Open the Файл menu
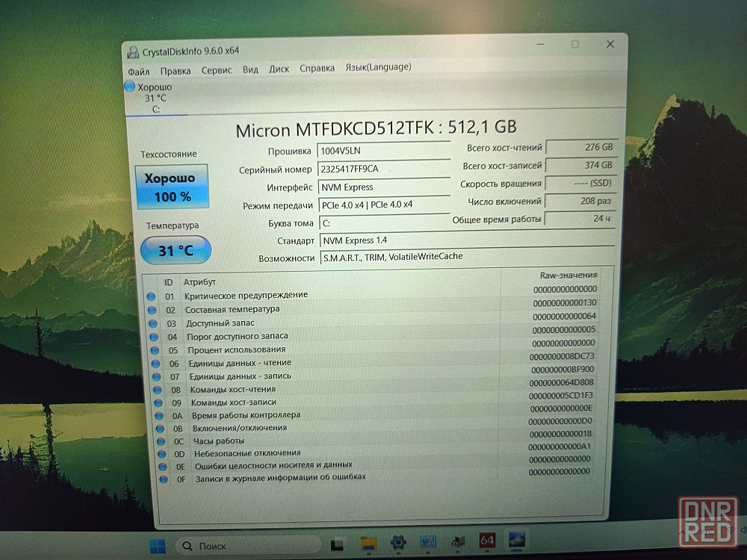747x560 pixels. (138, 71)
